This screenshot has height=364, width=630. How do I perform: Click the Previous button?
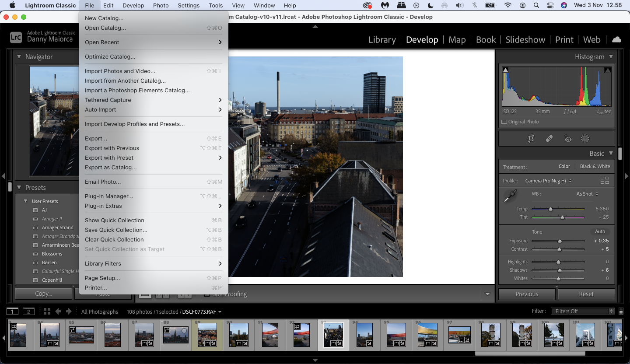pos(527,294)
